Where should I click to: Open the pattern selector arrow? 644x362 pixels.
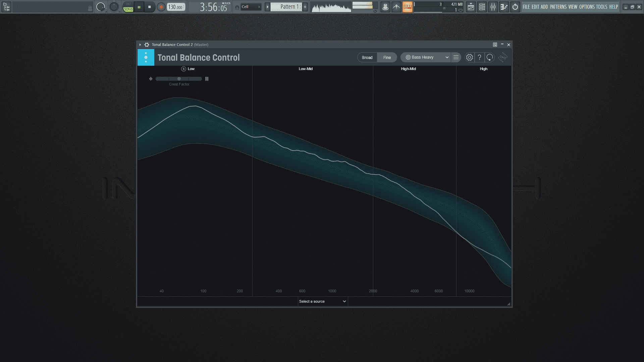tap(267, 7)
